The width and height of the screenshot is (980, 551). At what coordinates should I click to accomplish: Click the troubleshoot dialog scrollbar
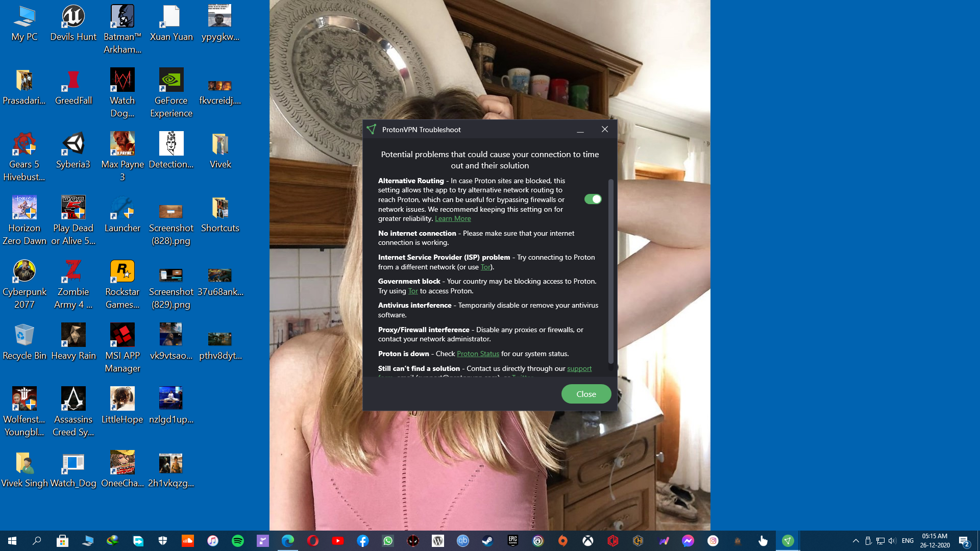point(610,270)
